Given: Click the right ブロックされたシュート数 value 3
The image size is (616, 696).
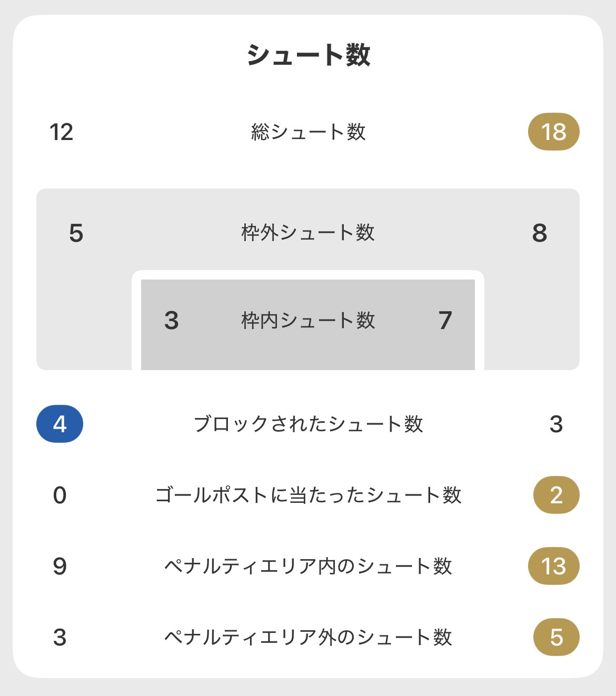Looking at the screenshot, I should coord(556,424).
